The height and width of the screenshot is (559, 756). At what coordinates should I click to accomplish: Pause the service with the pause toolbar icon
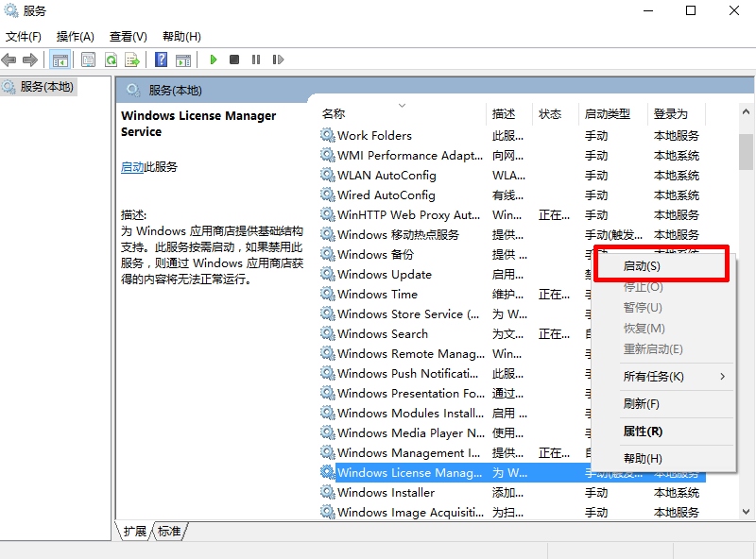click(x=257, y=59)
